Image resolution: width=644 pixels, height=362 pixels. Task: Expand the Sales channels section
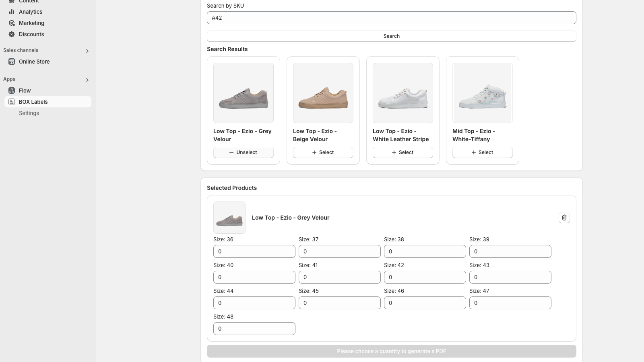(x=87, y=51)
